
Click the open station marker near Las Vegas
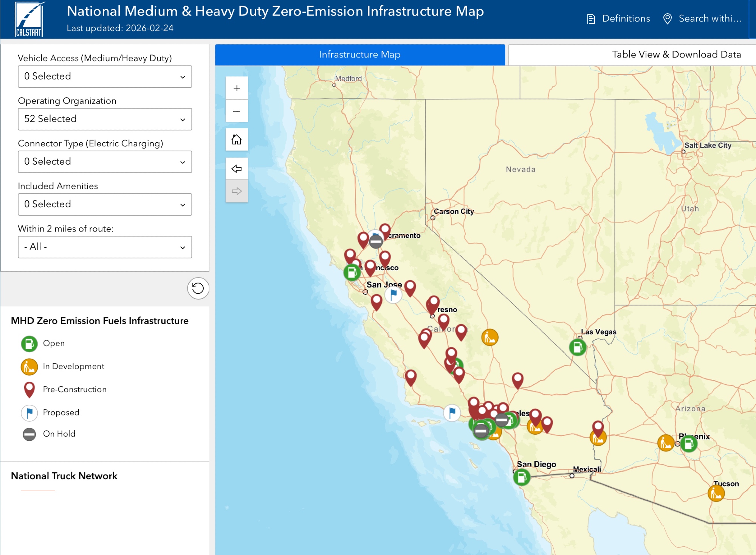click(x=578, y=347)
